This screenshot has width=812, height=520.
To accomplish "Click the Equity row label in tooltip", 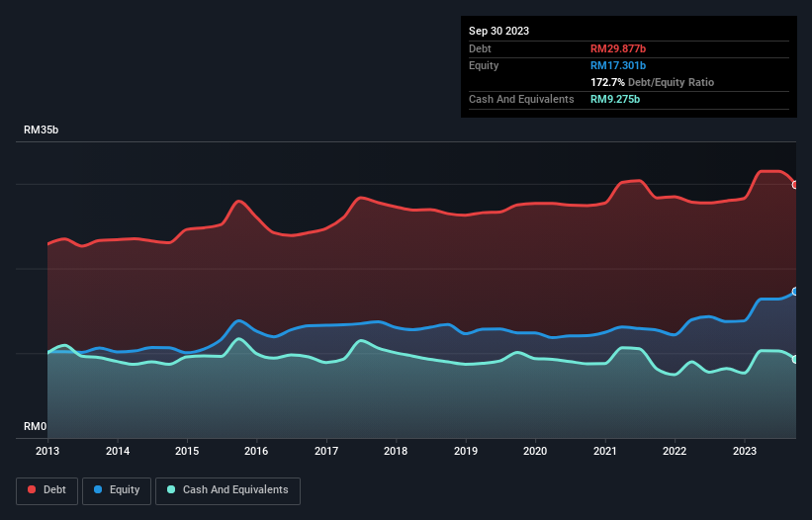I will point(484,65).
